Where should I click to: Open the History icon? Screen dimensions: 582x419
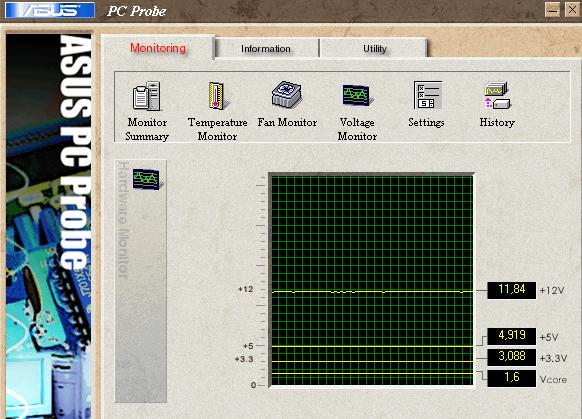(497, 95)
